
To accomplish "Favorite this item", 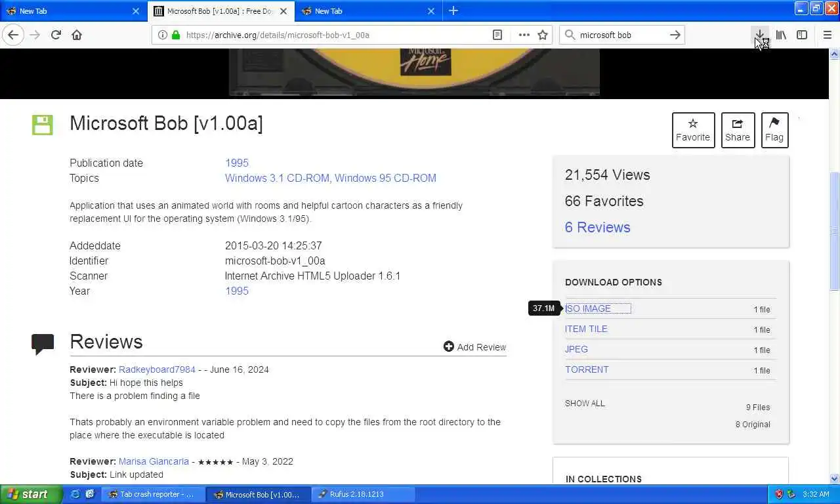I will point(693,130).
